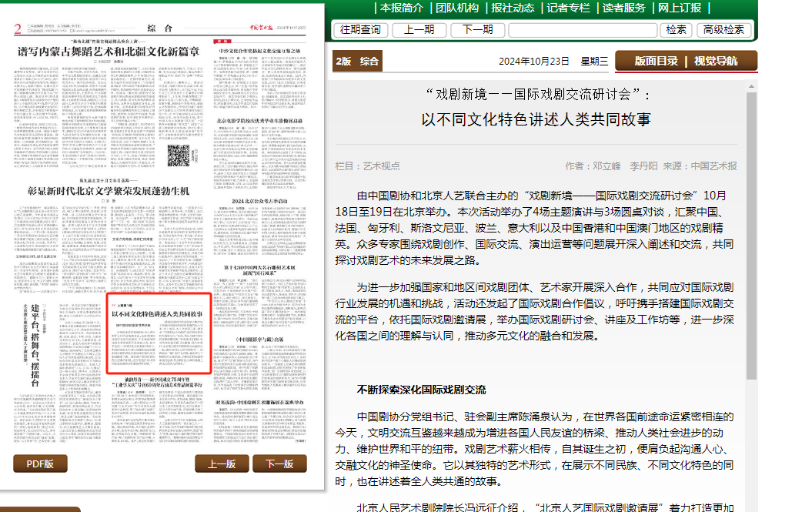Click 网上订报 to subscribe online
This screenshot has width=812, height=512.
pos(680,8)
